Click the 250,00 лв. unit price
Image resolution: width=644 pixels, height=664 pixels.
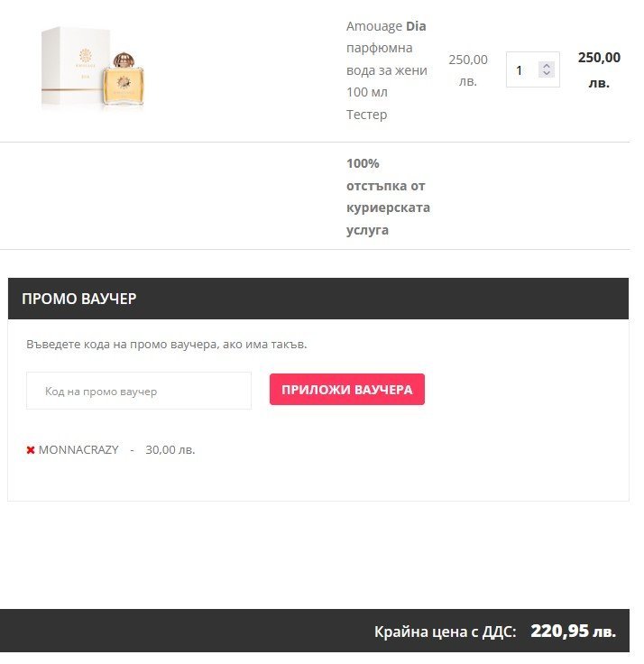click(x=467, y=69)
